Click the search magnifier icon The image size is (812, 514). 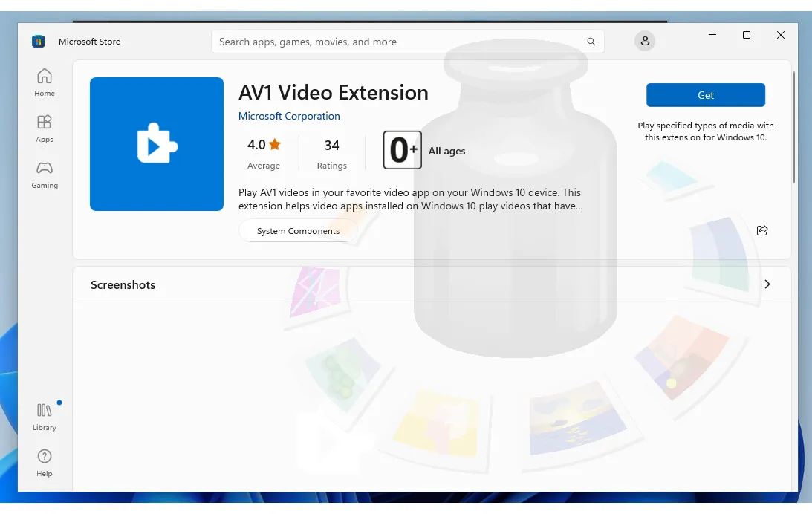pyautogui.click(x=591, y=42)
